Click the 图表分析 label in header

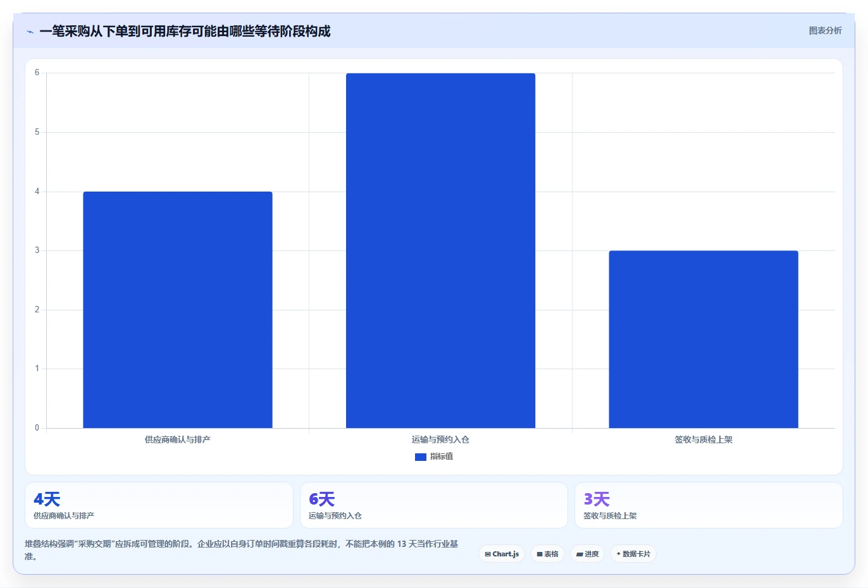tap(825, 30)
